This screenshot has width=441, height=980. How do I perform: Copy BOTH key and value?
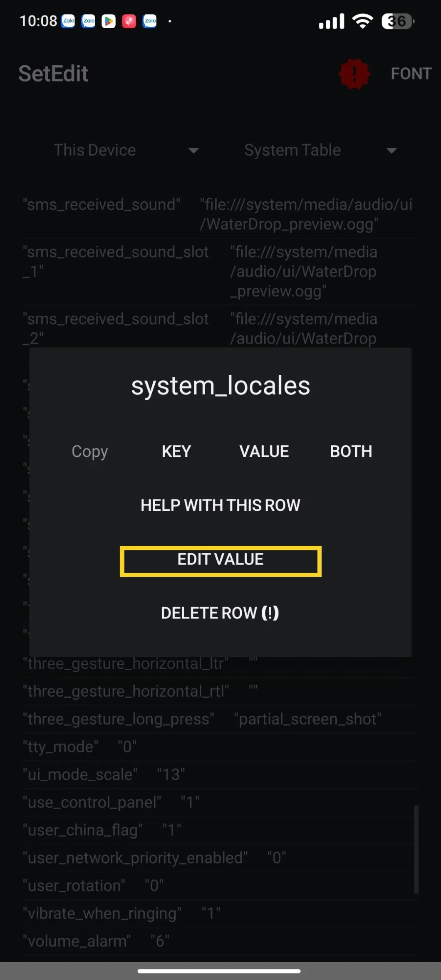point(351,451)
